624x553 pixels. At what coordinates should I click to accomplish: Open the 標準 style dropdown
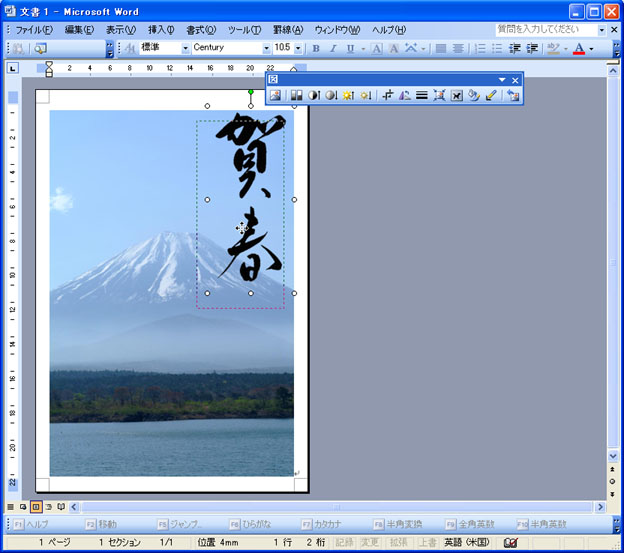click(185, 48)
